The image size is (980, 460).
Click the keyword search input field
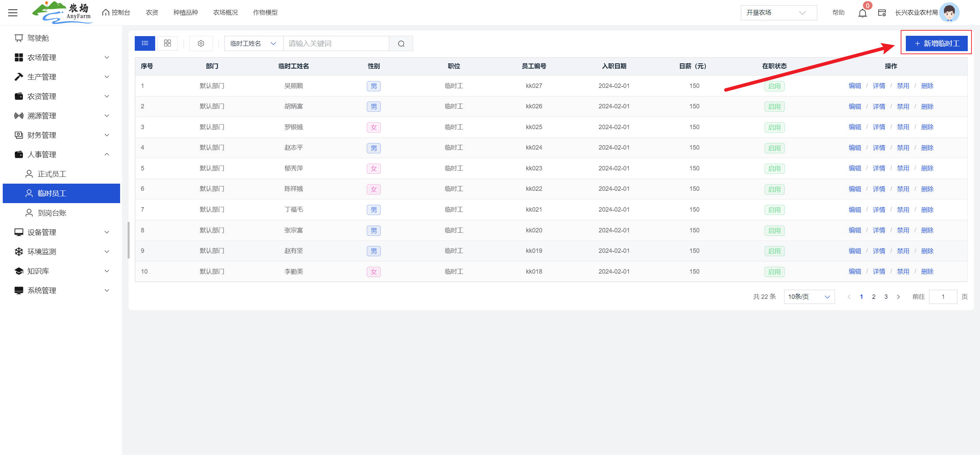(336, 43)
